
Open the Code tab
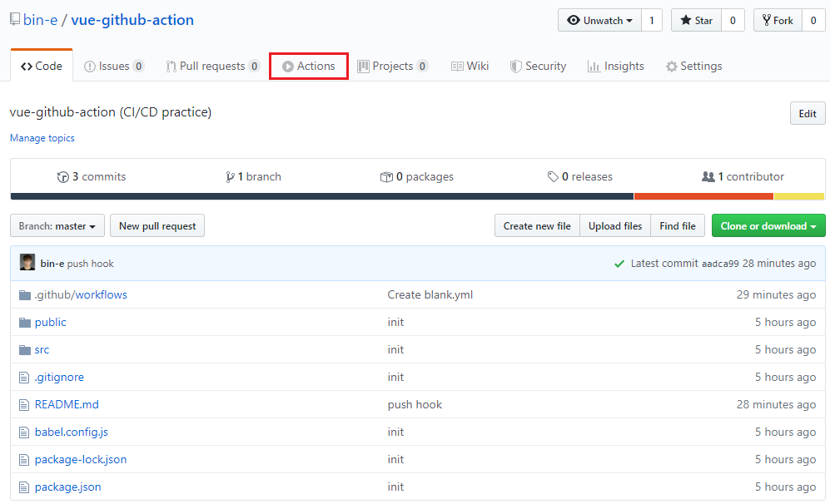click(x=42, y=66)
